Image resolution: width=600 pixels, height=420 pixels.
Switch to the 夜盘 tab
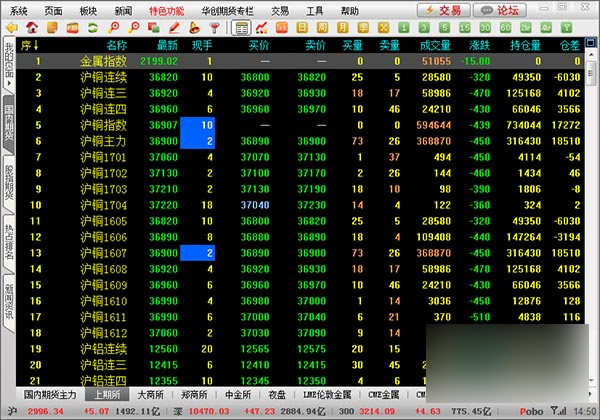click(277, 394)
